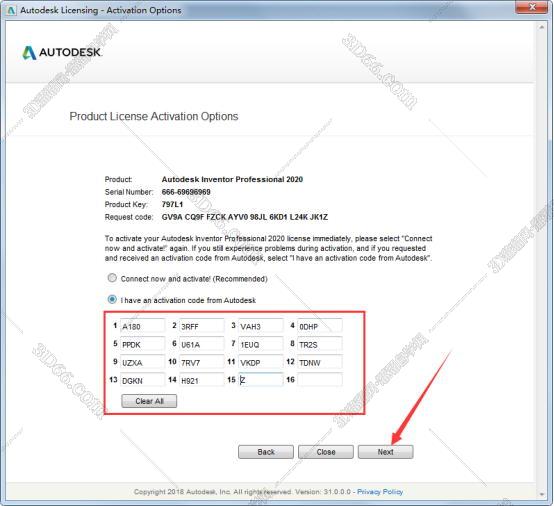The height and width of the screenshot is (506, 554).
Task: Click activation code field 8 containing TR2S
Action: (320, 344)
